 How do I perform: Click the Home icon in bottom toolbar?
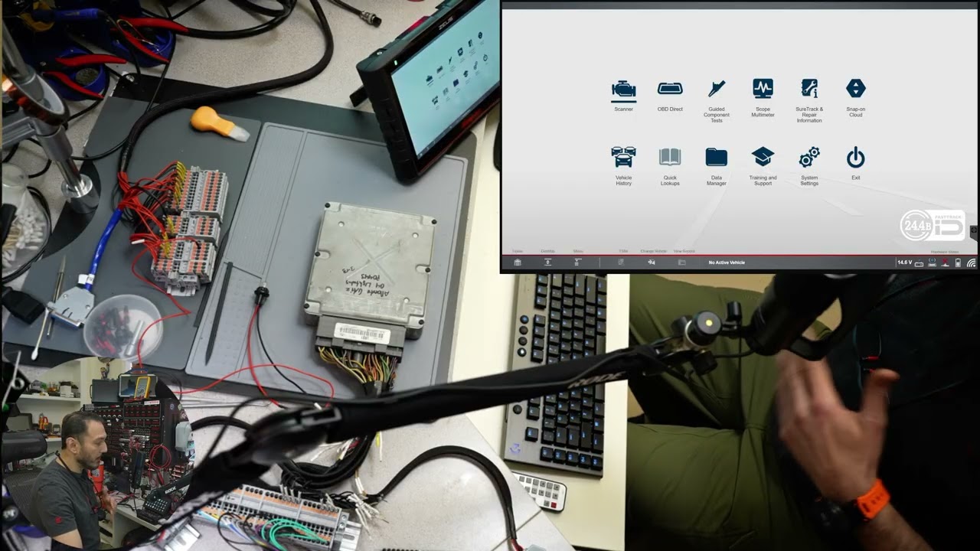click(x=518, y=262)
